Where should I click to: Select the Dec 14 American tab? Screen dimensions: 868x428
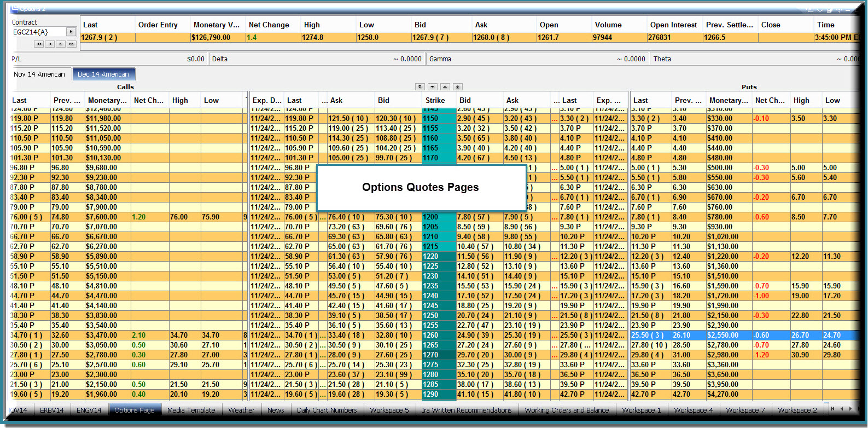point(103,74)
